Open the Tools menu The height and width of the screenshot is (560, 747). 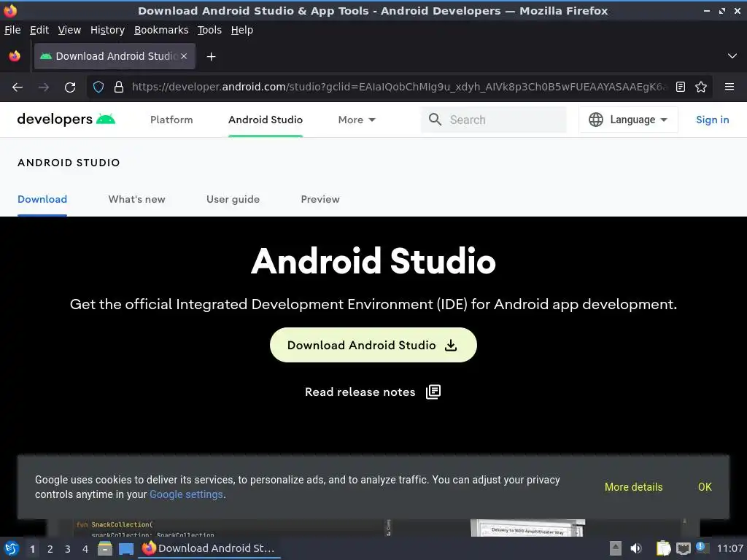209,30
